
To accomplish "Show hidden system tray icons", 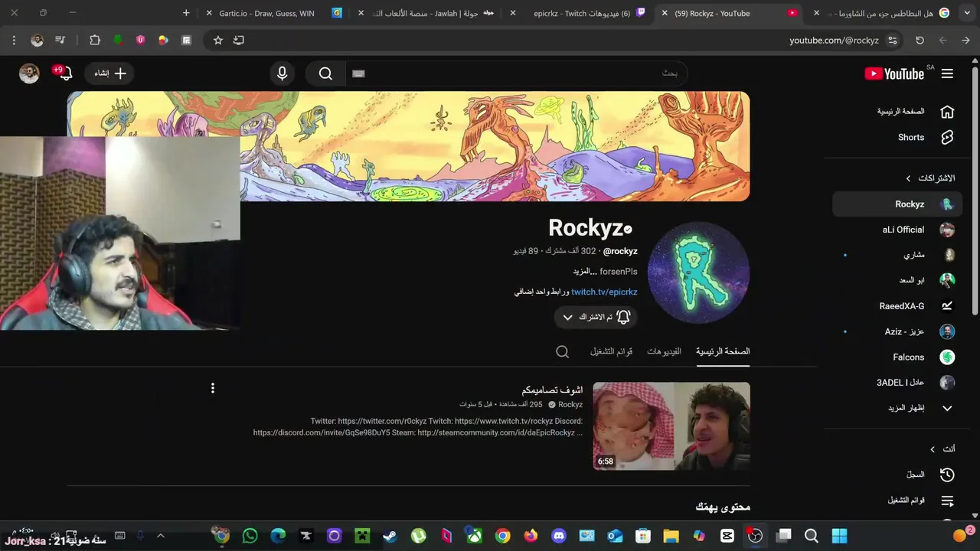I will pyautogui.click(x=160, y=536).
